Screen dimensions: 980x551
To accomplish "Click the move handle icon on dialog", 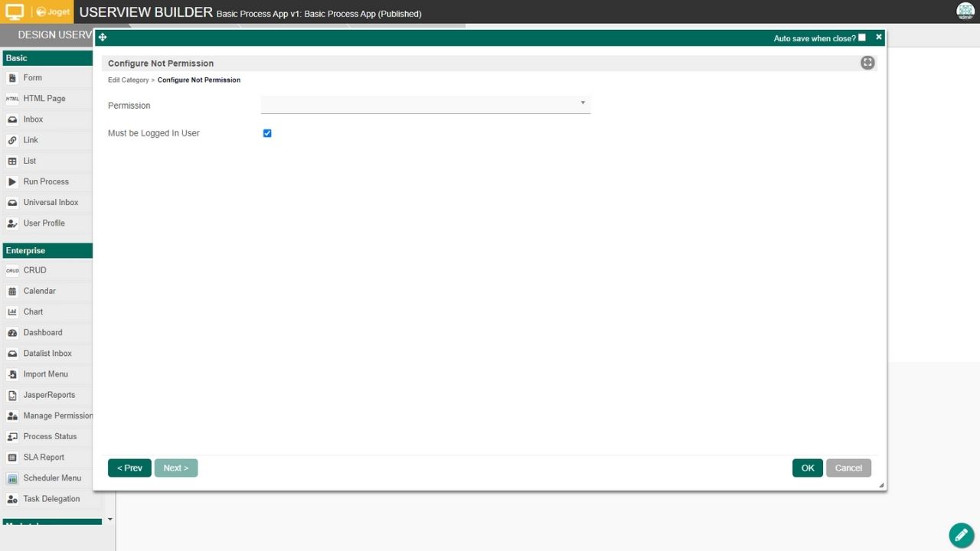I will point(103,37).
